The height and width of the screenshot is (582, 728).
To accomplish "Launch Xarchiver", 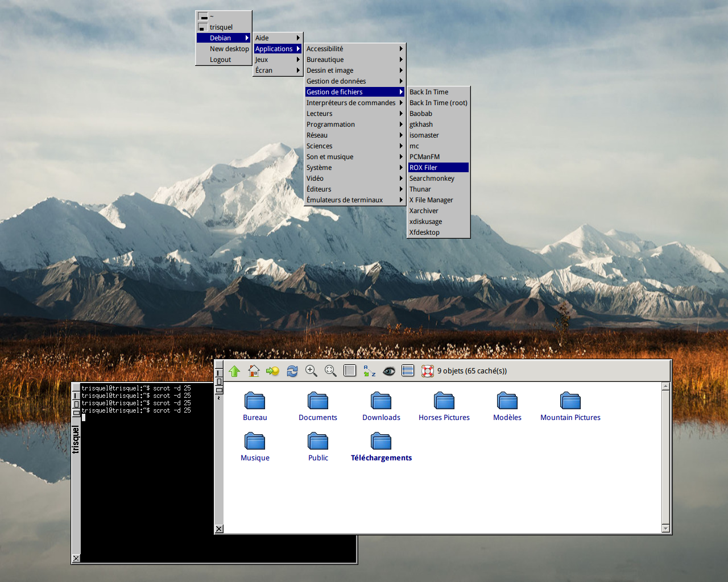I will [x=439, y=211].
